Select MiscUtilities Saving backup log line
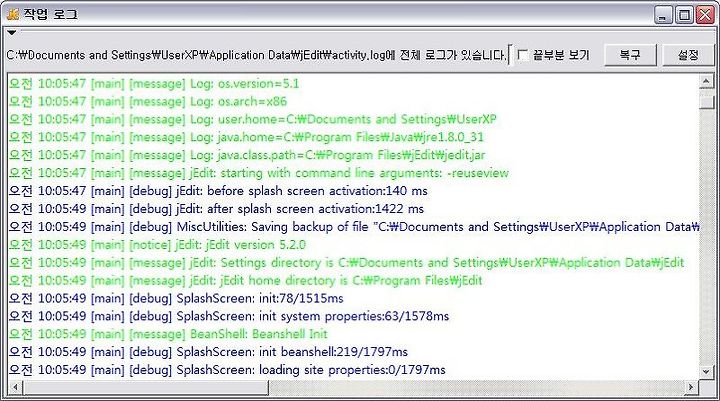 tap(354, 227)
